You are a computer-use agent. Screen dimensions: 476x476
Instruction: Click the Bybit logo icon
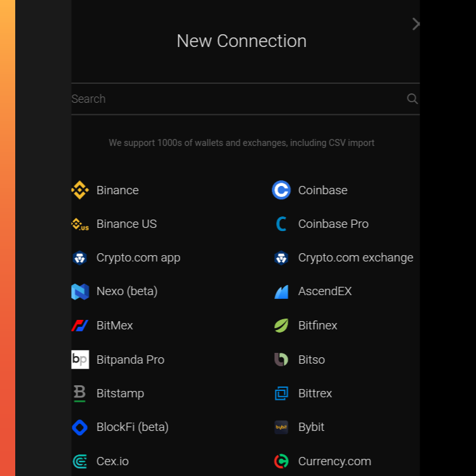click(x=281, y=427)
